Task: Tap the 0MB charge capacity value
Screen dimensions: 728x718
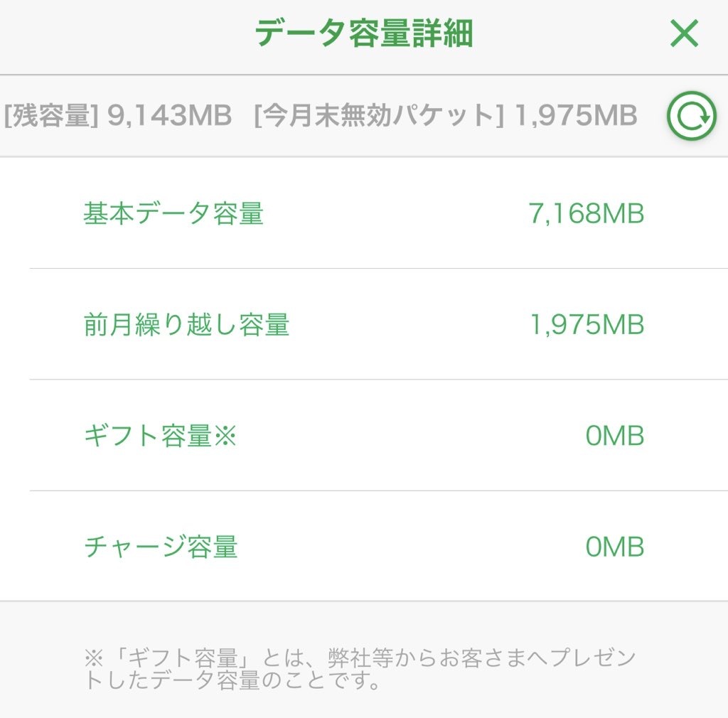Action: click(614, 547)
